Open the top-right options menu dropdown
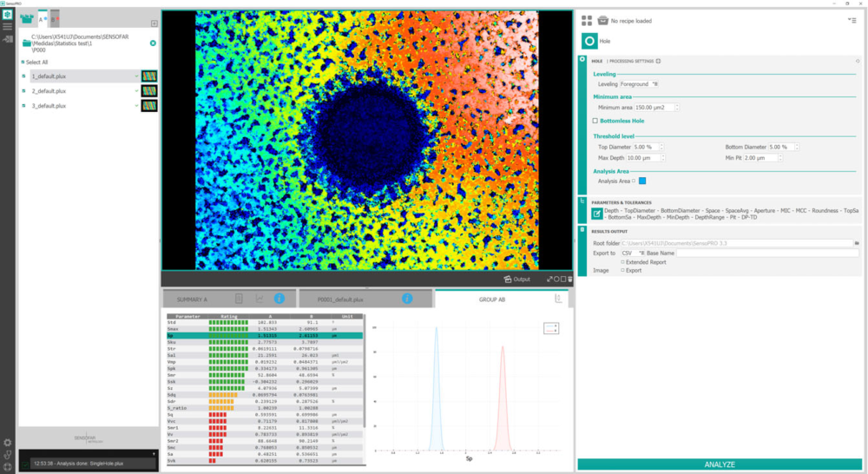 [852, 20]
